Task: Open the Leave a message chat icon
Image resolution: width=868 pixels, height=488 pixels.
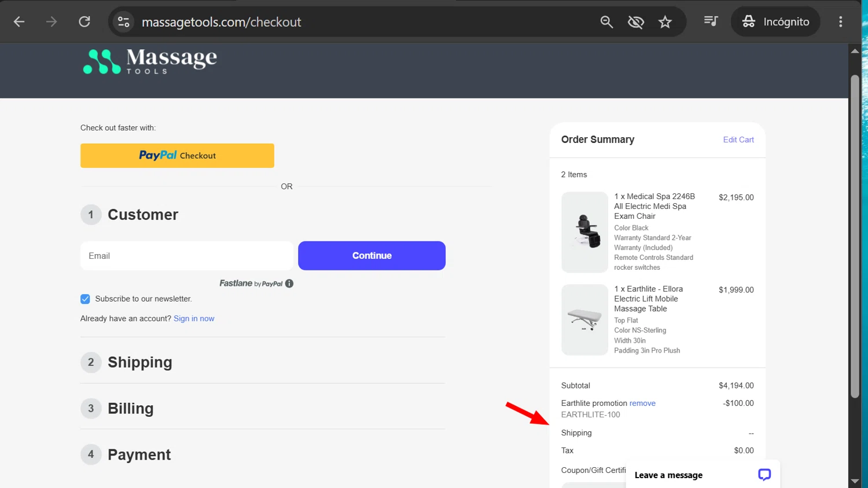Action: (x=764, y=475)
